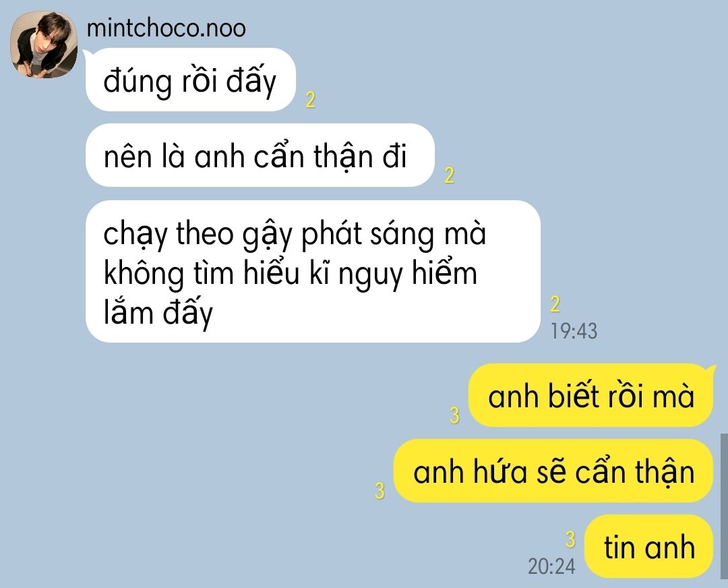Click the mintchoco.noo username label

pyautogui.click(x=166, y=28)
